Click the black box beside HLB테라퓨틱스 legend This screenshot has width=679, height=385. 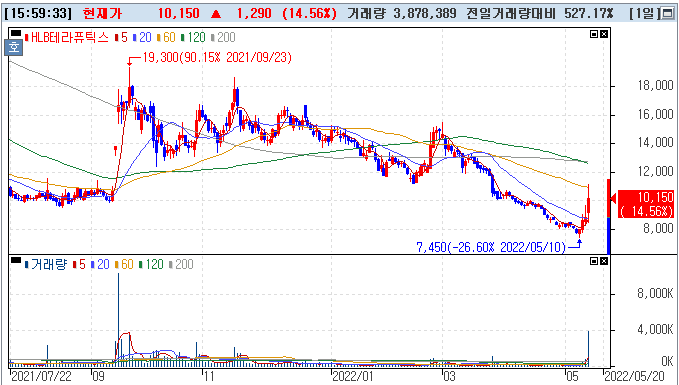pyautogui.click(x=16, y=33)
